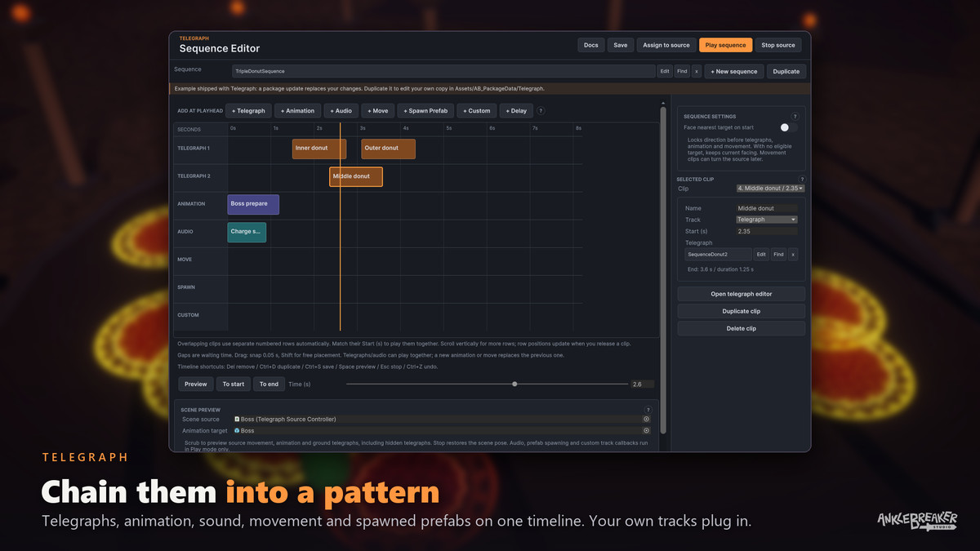Save the sequence
Screen dimensions: 980x551
(621, 46)
